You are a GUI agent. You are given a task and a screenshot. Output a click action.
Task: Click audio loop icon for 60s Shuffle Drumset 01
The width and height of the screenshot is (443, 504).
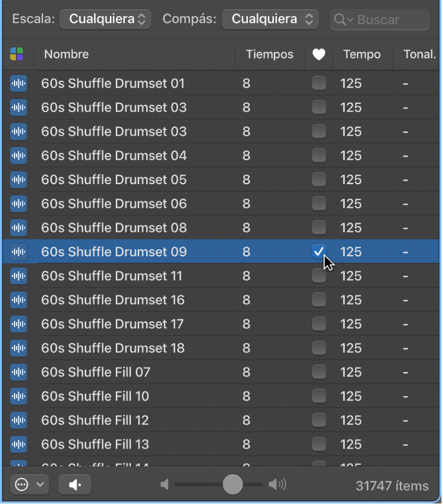coord(18,83)
